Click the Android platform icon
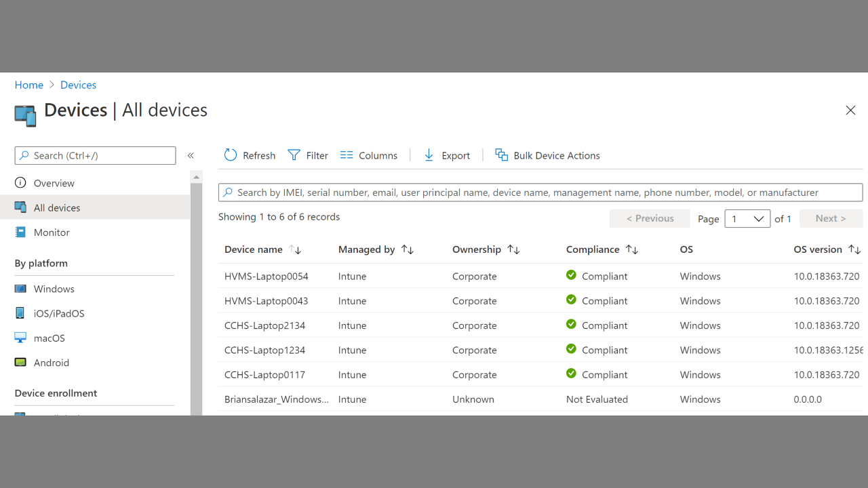 pos(20,363)
